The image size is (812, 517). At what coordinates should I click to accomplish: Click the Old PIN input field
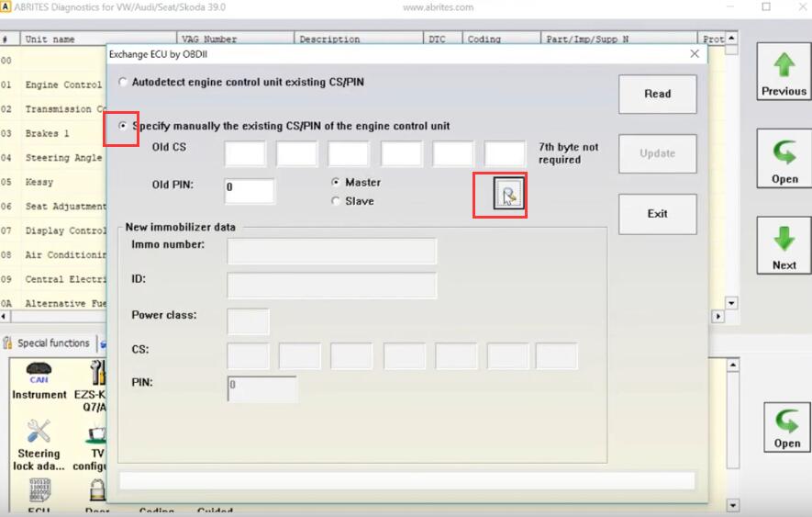click(250, 190)
